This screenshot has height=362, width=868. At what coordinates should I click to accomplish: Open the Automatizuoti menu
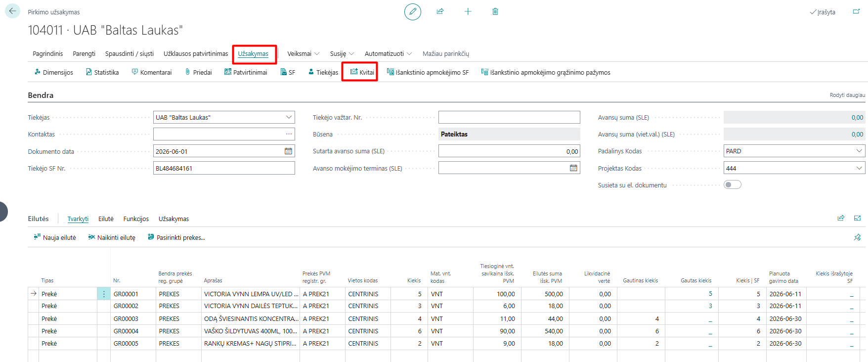tap(389, 53)
